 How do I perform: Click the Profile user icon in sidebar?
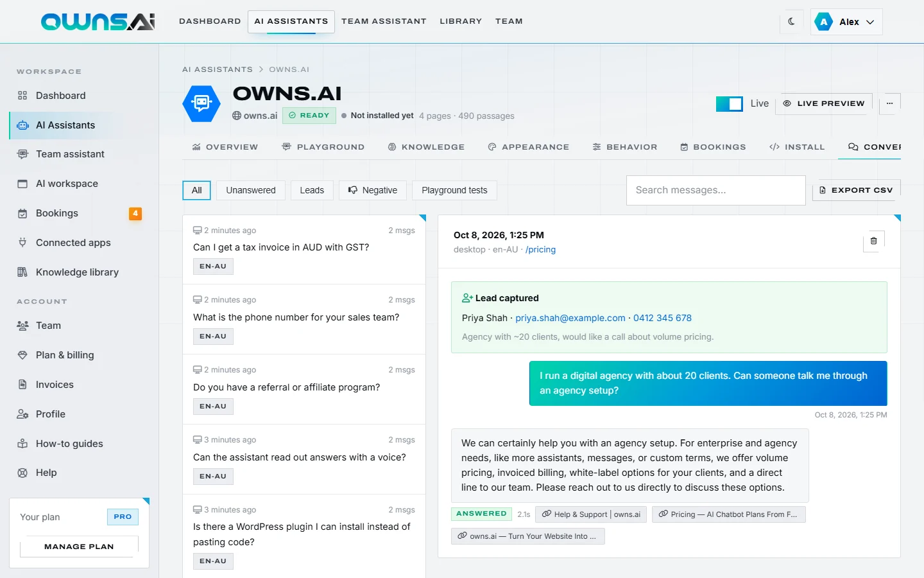[22, 414]
